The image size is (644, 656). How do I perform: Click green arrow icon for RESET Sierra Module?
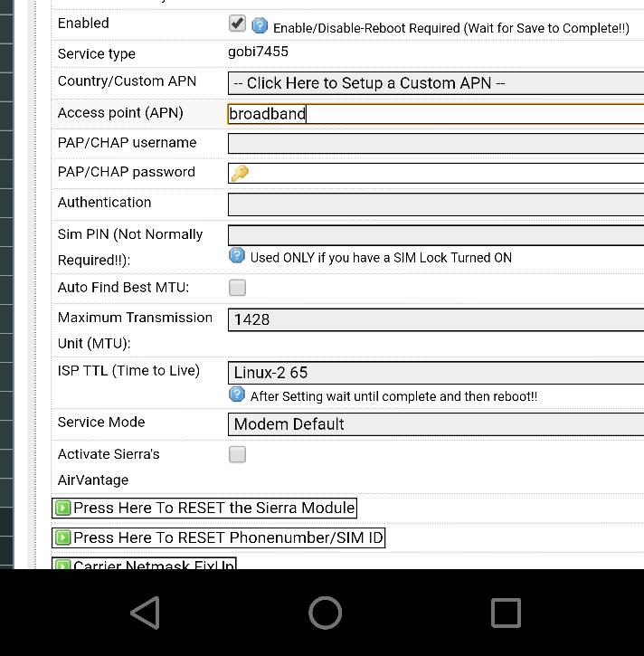63,508
